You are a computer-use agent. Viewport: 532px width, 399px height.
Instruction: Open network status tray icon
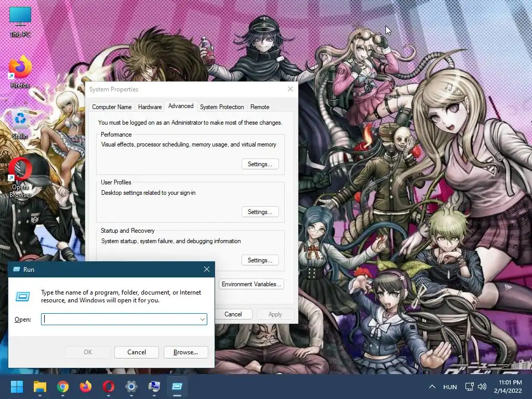pos(470,387)
